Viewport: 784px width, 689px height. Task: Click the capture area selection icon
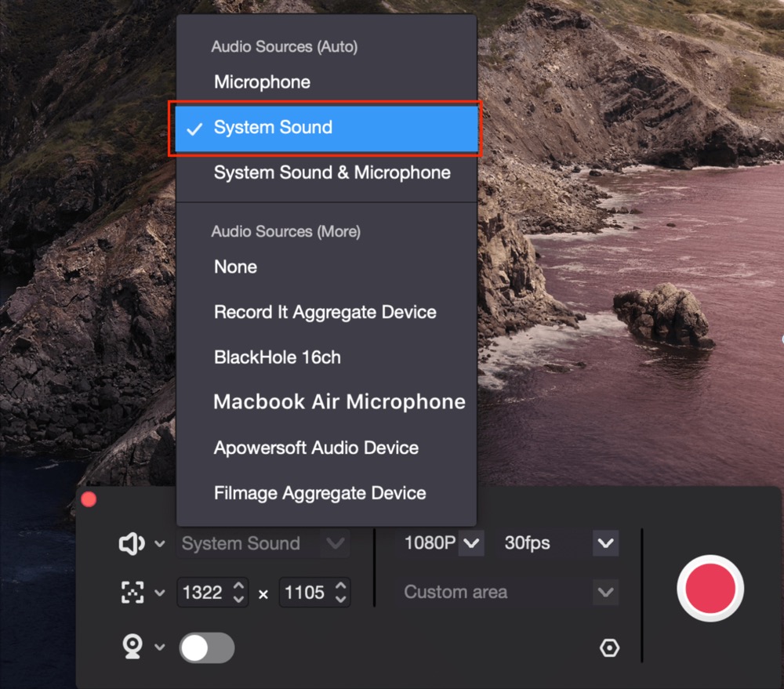[x=132, y=593]
